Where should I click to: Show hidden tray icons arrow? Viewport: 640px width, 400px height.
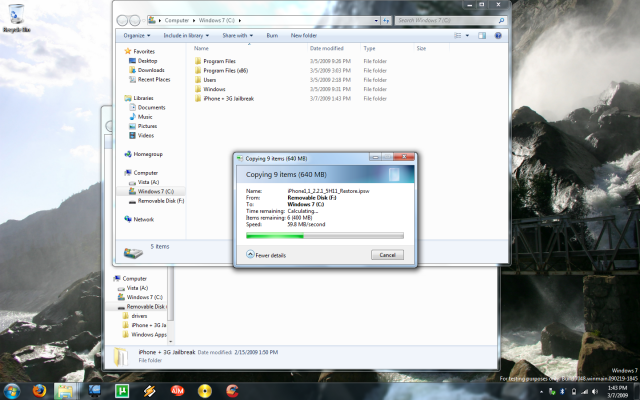click(542, 392)
